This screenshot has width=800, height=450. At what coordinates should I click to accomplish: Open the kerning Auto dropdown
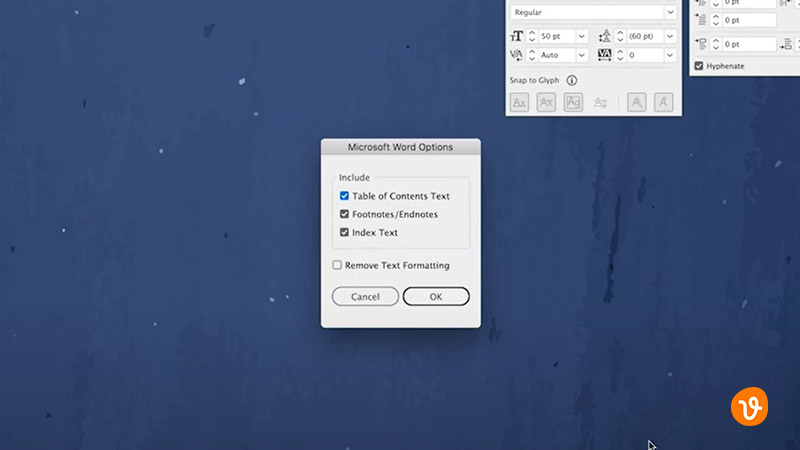point(582,55)
